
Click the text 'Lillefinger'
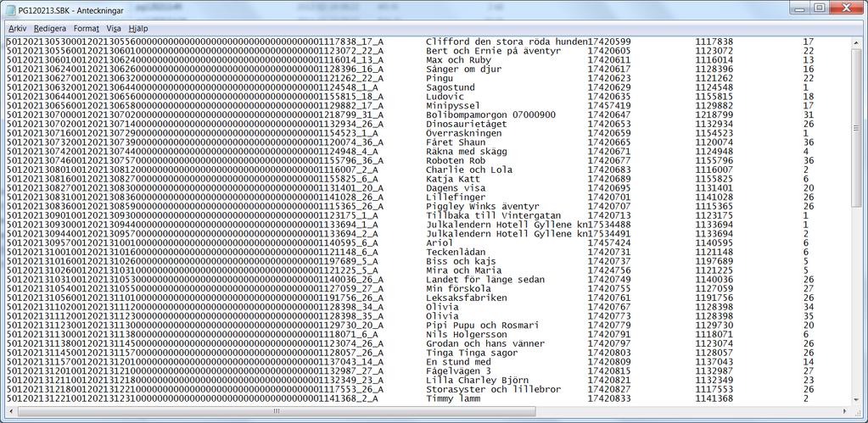tap(456, 198)
